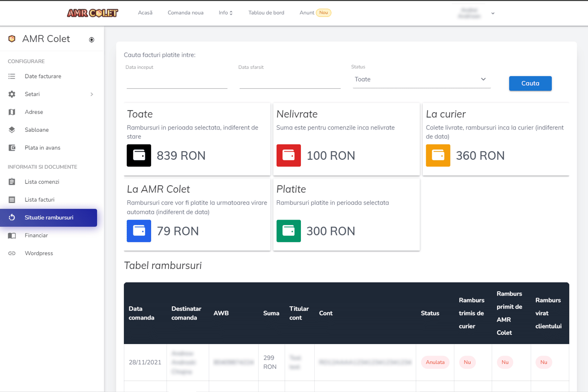Viewport: 588px width, 392px height.
Task: Toggle the sidebar pin radio button
Action: 91,40
